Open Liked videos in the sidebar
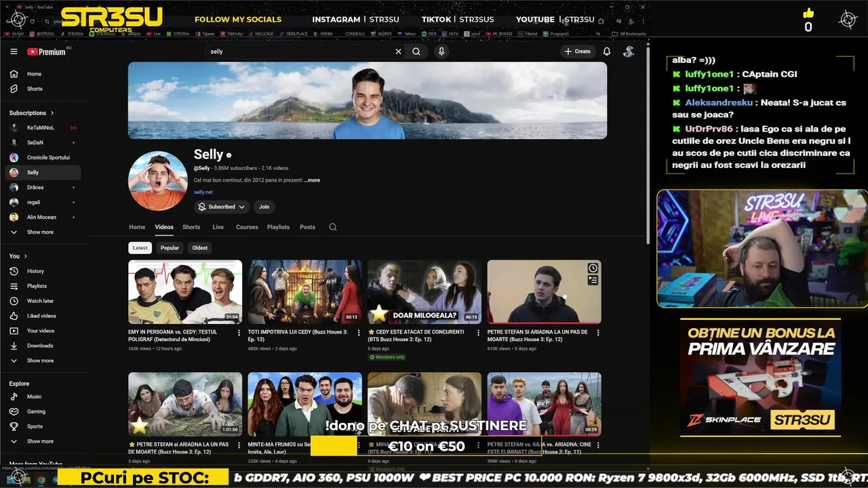 point(43,316)
